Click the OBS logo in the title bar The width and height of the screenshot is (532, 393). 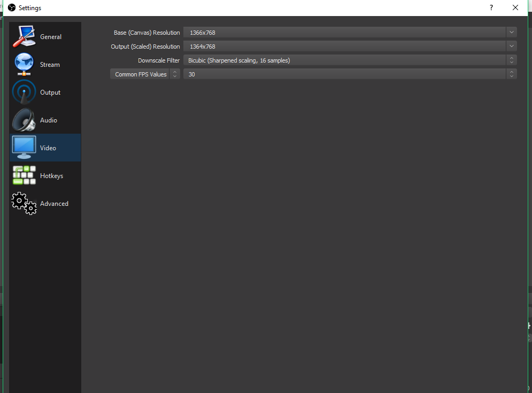pos(12,7)
